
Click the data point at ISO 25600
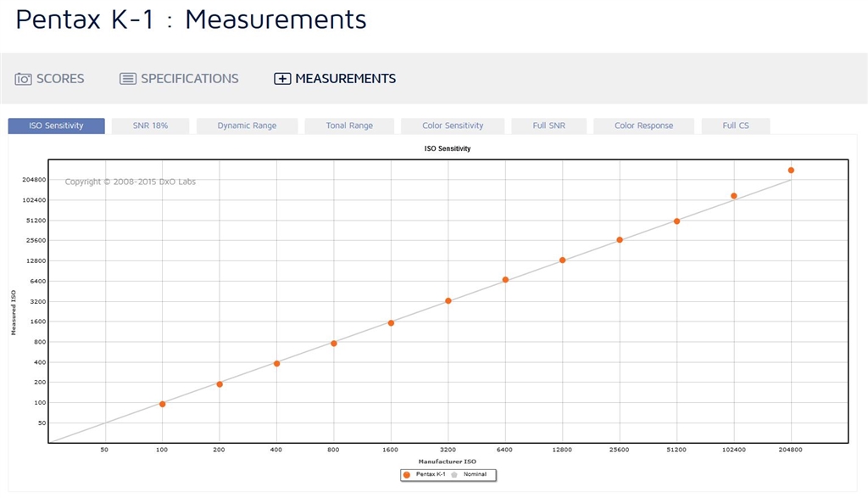(620, 240)
